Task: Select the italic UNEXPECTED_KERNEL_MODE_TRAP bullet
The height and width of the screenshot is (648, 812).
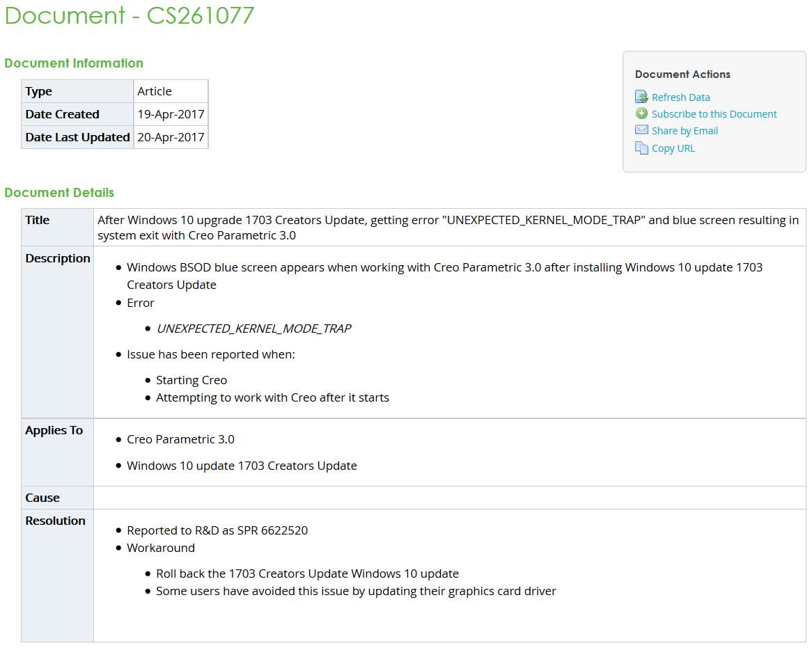Action: tap(253, 329)
